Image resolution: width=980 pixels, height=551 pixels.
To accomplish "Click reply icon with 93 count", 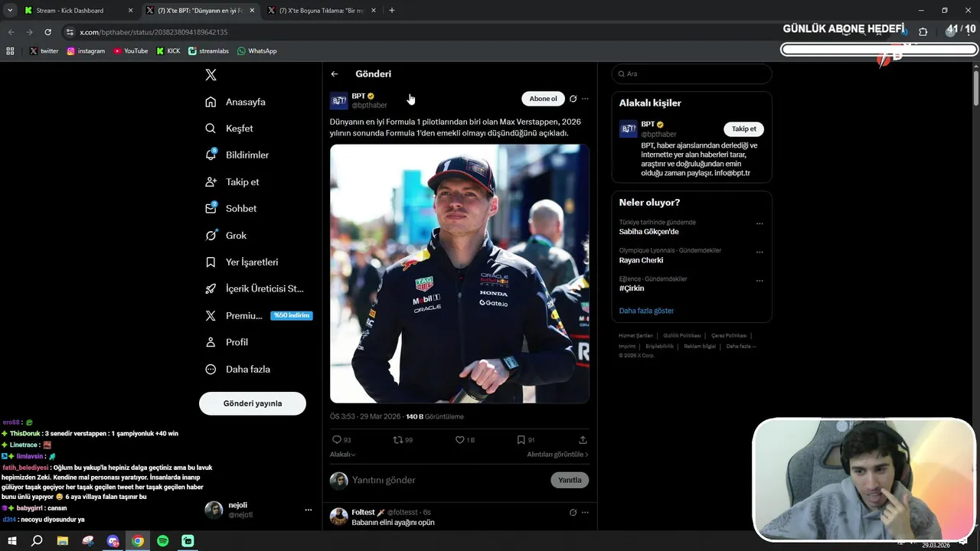I will pyautogui.click(x=341, y=440).
